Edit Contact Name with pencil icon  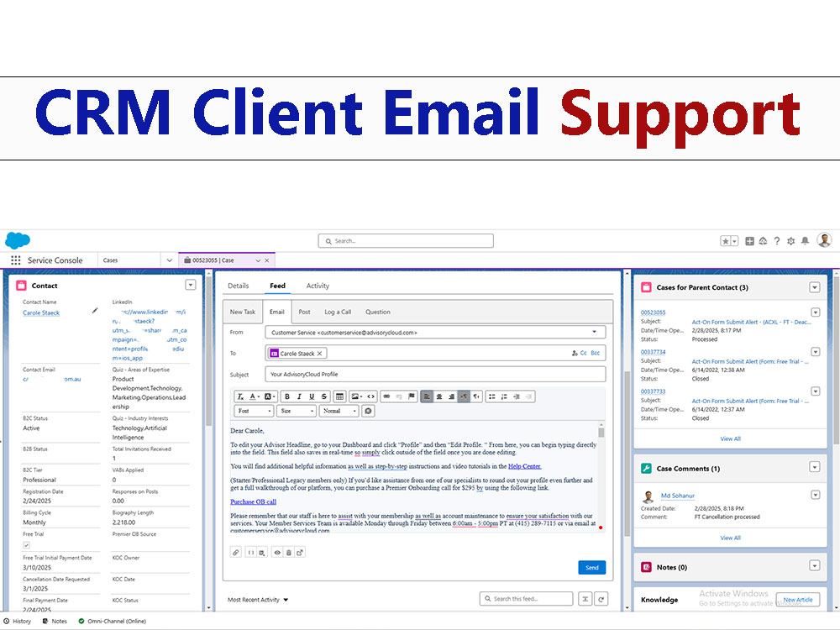pyautogui.click(x=95, y=310)
